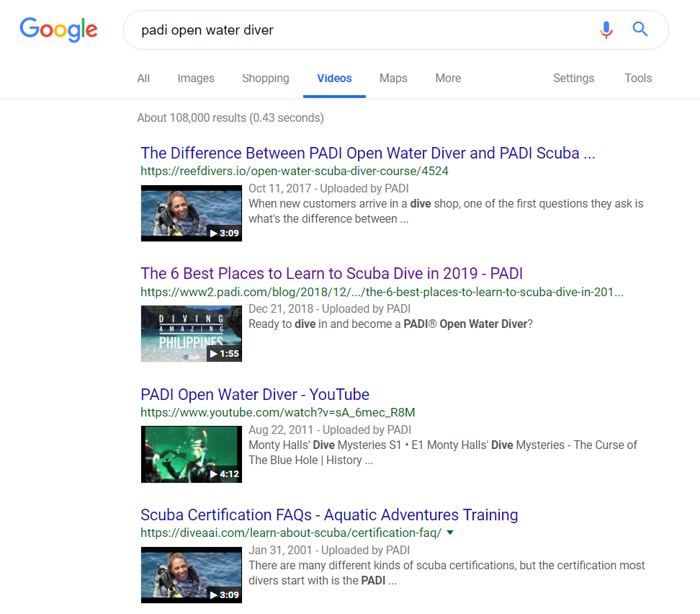Viewport: 700px width, 614px height.
Task: Select the Maps tab
Action: pyautogui.click(x=393, y=79)
